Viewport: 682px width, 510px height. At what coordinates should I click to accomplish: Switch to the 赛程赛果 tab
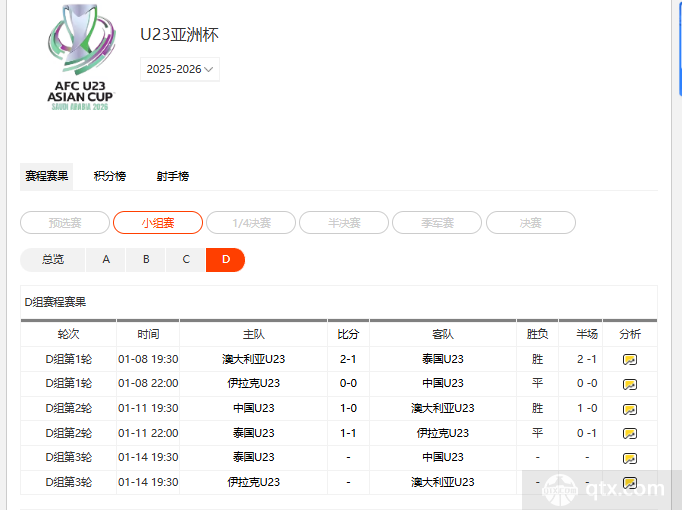47,176
